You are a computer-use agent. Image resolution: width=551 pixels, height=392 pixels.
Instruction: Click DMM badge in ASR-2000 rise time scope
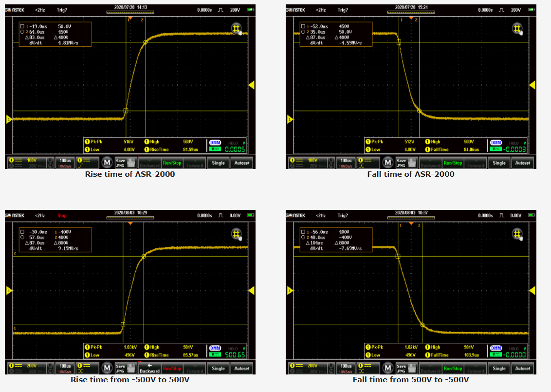pos(215,143)
